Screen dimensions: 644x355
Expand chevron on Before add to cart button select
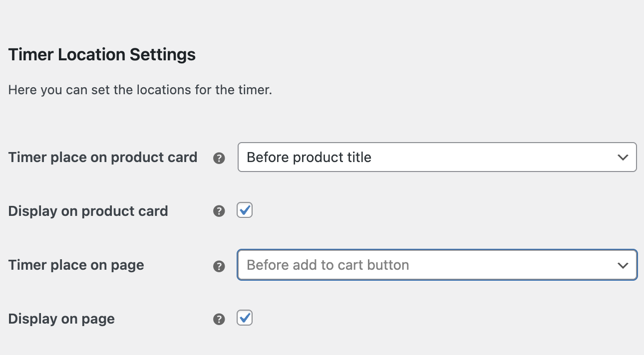click(623, 265)
